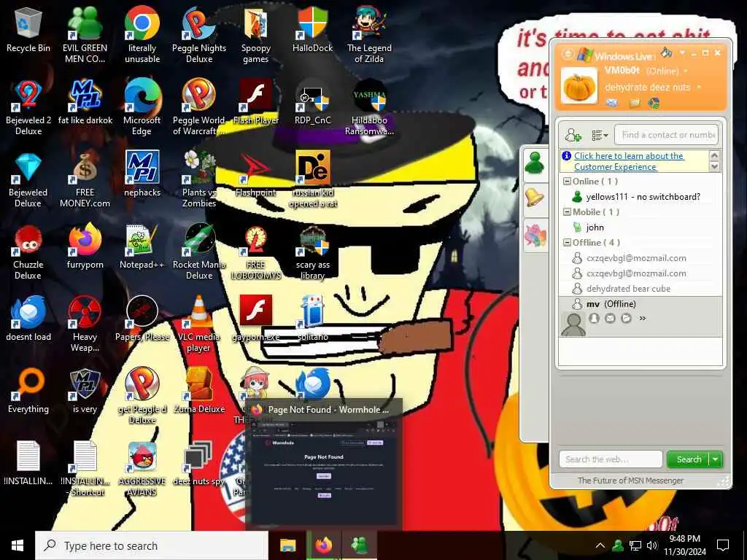The height and width of the screenshot is (560, 747).
Task: Open File Explorer from the taskbar
Action: (287, 545)
